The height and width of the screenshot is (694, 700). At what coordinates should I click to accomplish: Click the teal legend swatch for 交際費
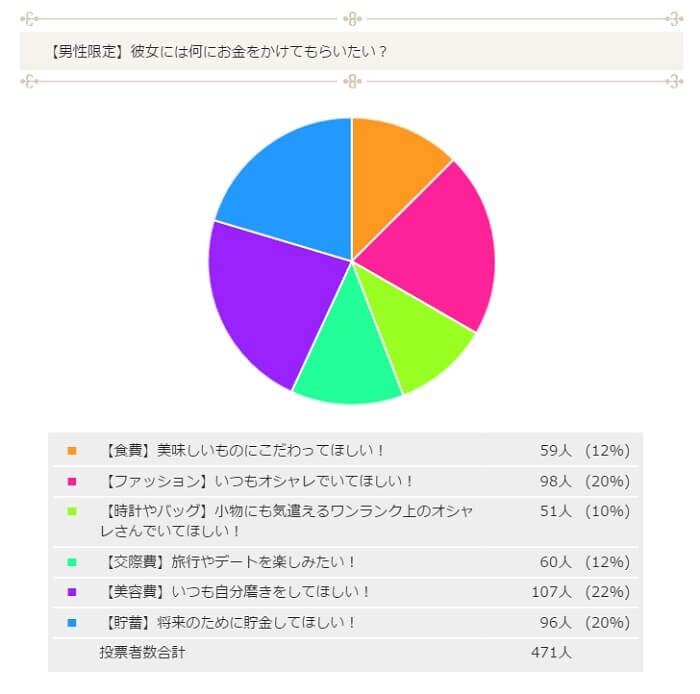[72, 562]
